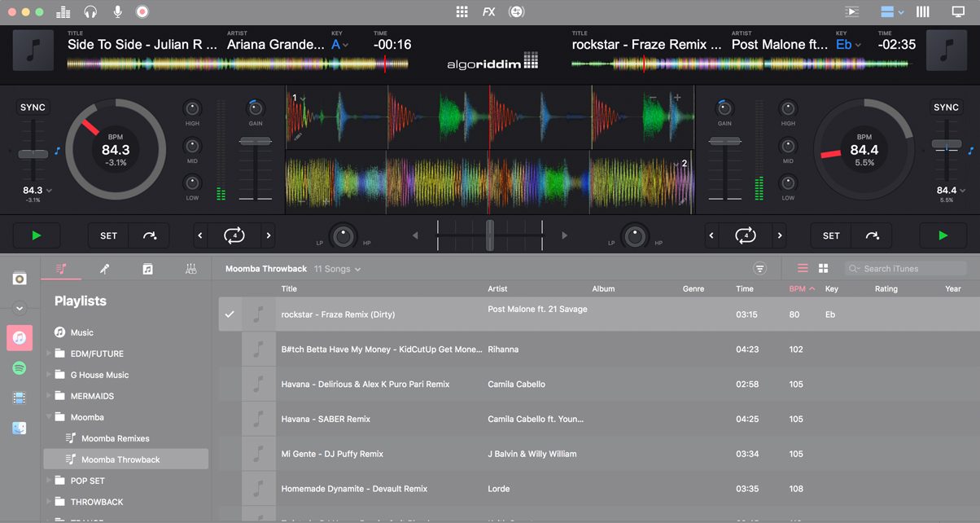Toggle key lock note on right deck
Image resolution: width=980 pixels, height=523 pixels.
coord(971,151)
